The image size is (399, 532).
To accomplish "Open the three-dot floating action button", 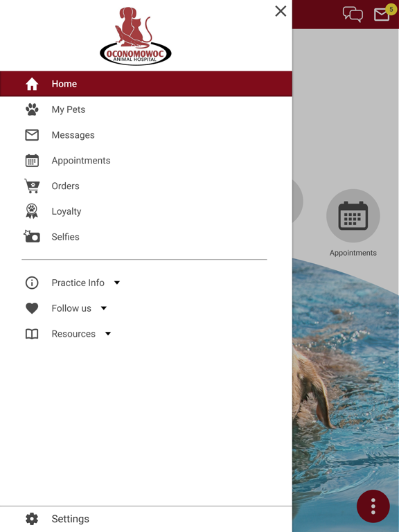I will pyautogui.click(x=373, y=506).
